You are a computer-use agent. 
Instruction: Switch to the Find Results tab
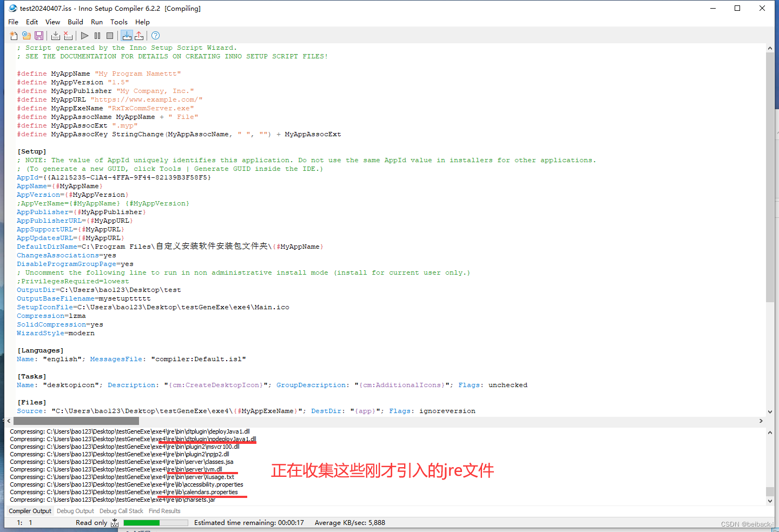click(164, 511)
